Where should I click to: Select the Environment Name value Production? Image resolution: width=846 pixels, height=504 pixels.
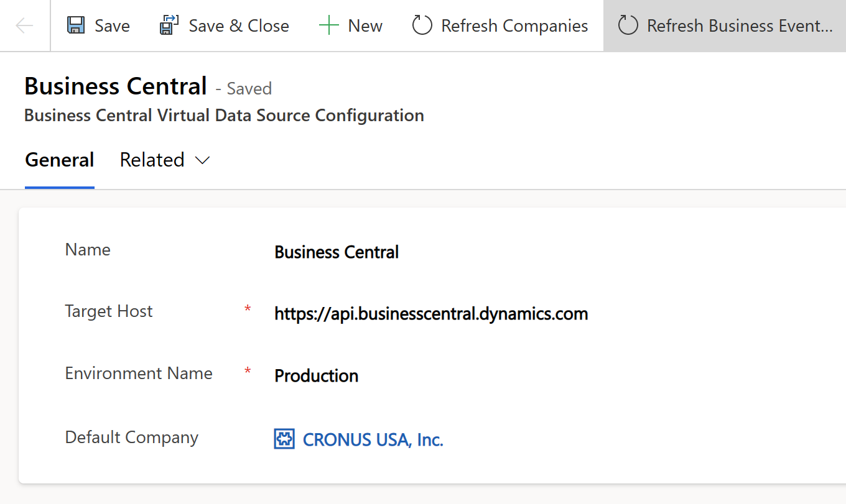pyautogui.click(x=316, y=375)
